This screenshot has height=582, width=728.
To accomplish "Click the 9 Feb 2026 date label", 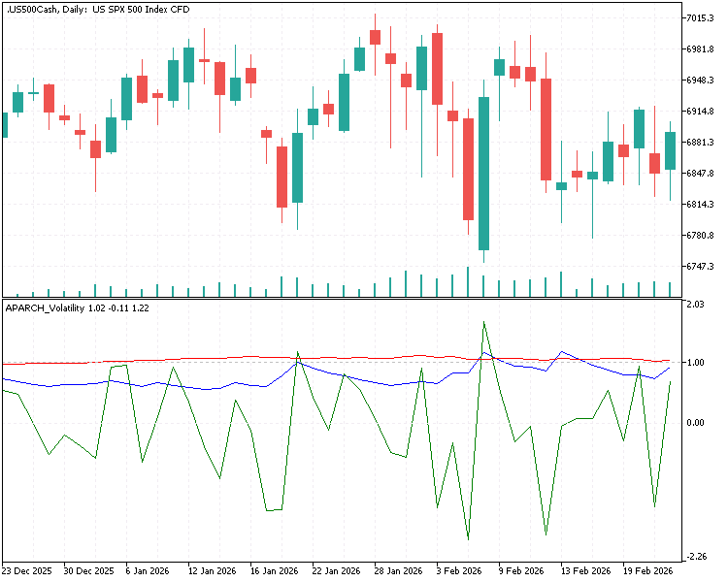I will [521, 571].
